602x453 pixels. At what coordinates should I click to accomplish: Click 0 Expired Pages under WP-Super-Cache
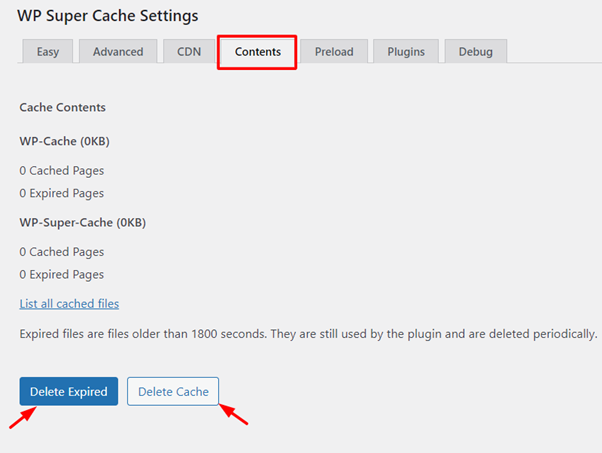click(x=61, y=274)
